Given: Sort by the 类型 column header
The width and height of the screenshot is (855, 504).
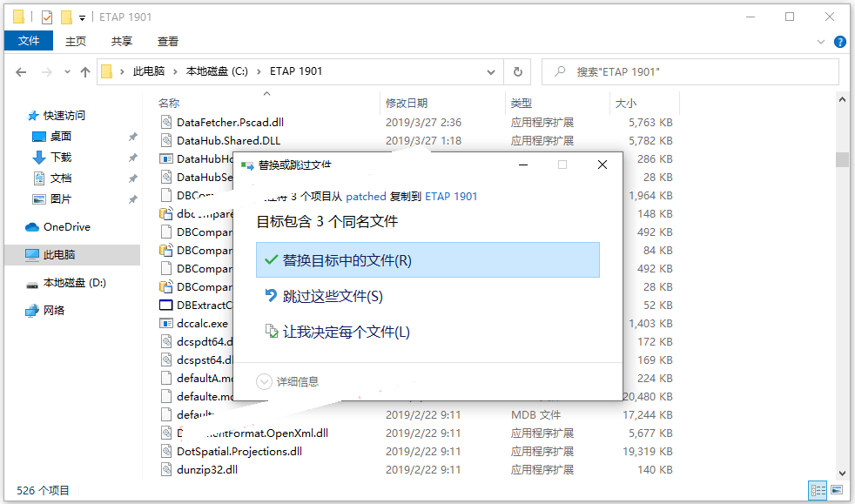Looking at the screenshot, I should [x=522, y=103].
